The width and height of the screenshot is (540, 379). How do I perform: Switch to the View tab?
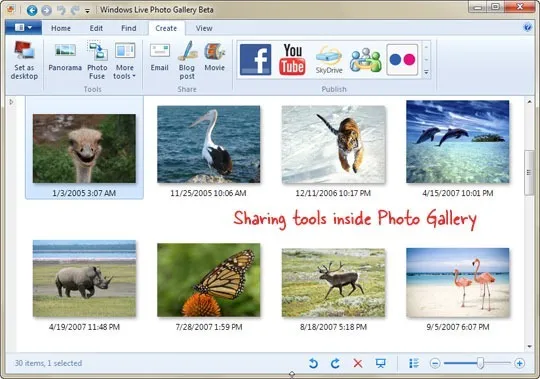204,28
